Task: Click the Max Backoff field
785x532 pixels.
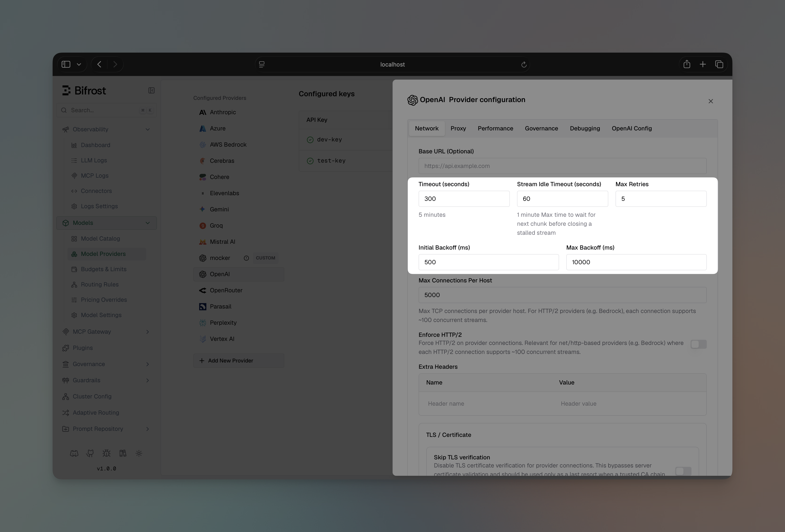Action: pyautogui.click(x=636, y=262)
